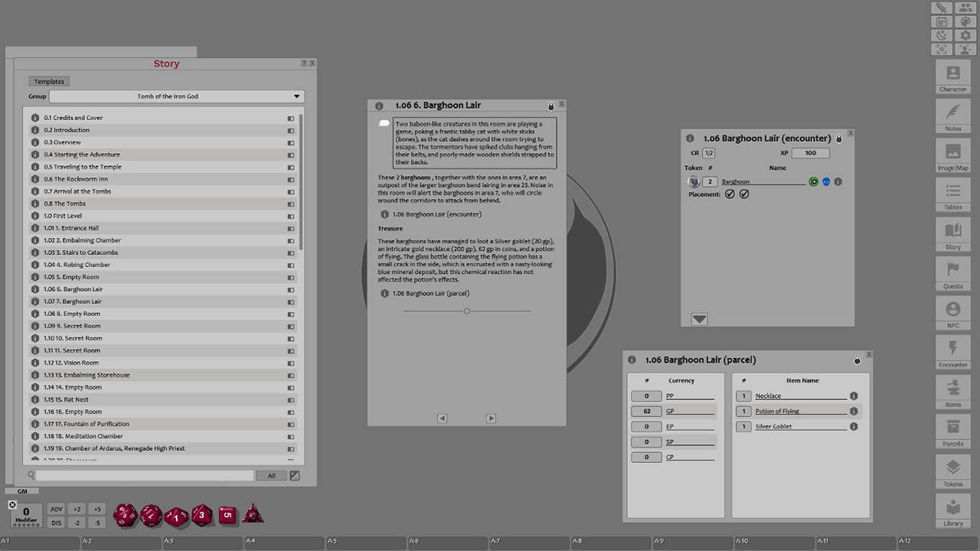The width and height of the screenshot is (980, 551).
Task: Toggle the lock on the Barghoon Lair story window
Action: (x=551, y=105)
